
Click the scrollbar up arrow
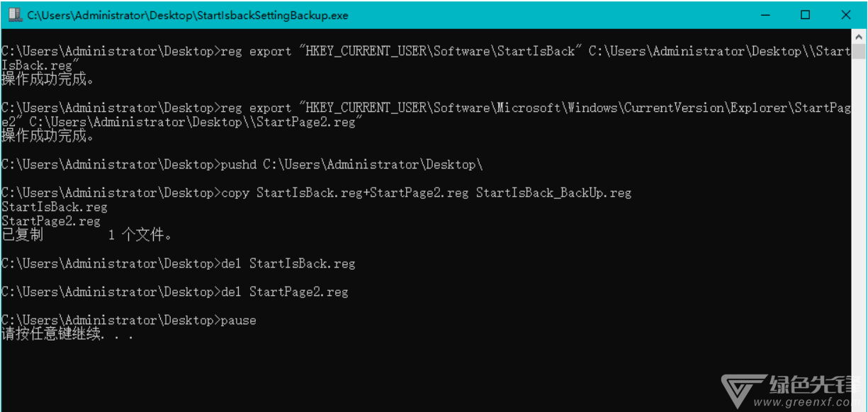[859, 35]
